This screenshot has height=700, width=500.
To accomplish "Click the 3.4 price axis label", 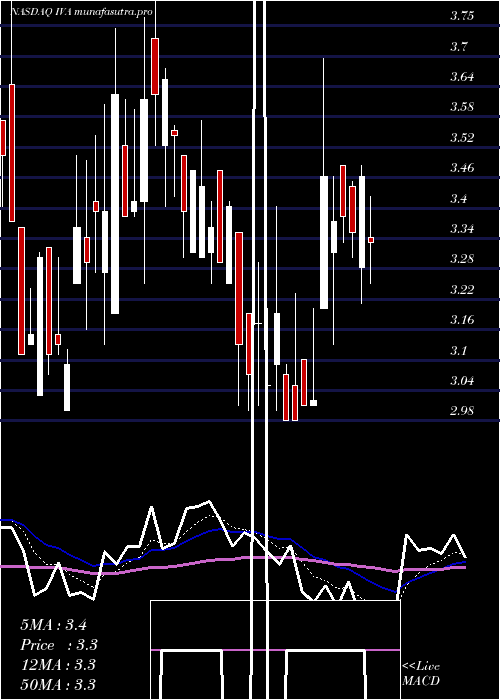I will click(459, 199).
